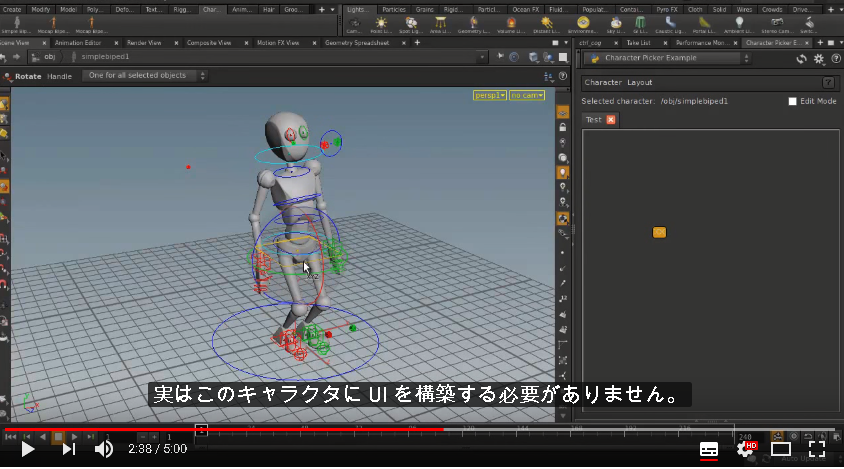
Task: Open the Animation Editor tab
Action: [78, 43]
